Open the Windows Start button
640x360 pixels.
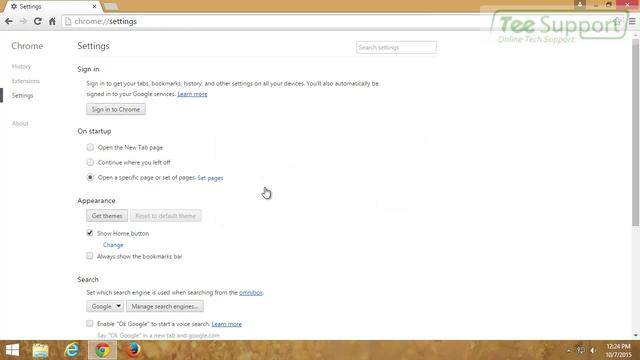(12, 350)
